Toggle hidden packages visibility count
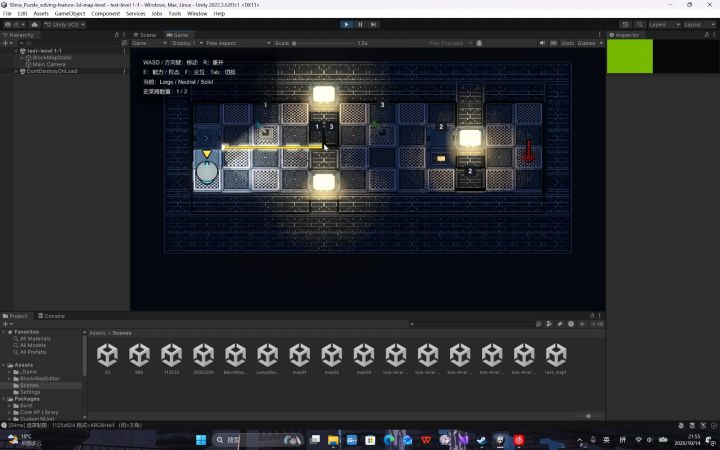The height and width of the screenshot is (450, 720). tap(596, 324)
